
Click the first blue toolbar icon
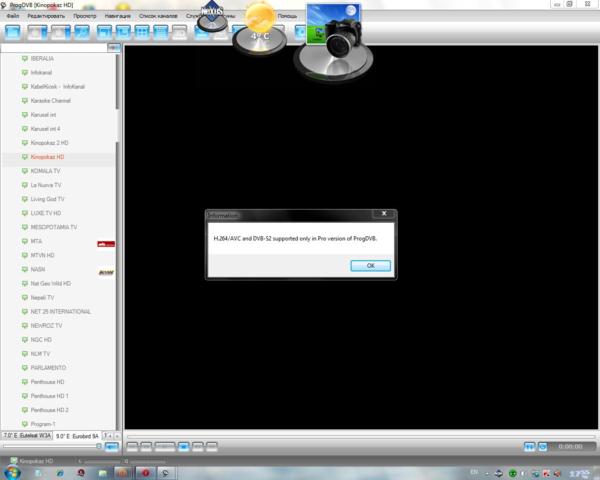pos(13,32)
